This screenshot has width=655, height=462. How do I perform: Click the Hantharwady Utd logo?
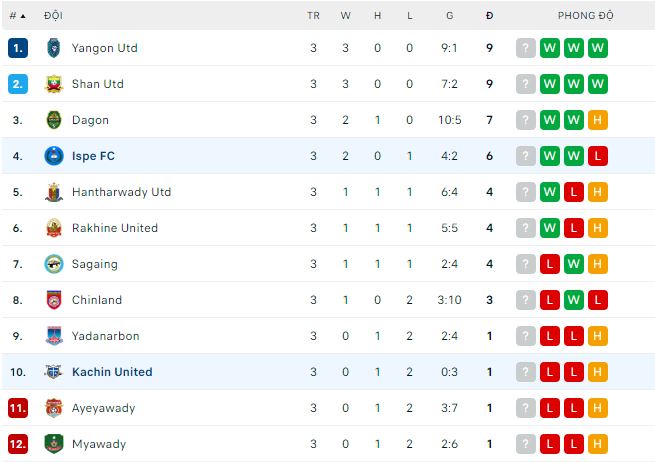click(54, 192)
